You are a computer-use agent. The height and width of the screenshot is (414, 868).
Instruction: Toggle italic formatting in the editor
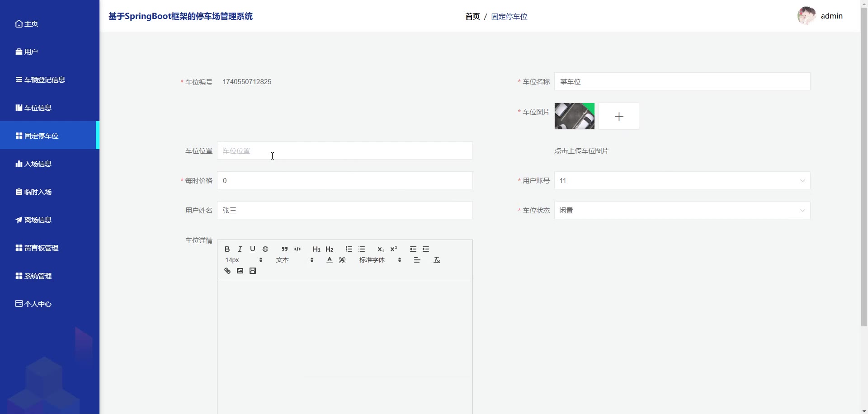click(240, 249)
